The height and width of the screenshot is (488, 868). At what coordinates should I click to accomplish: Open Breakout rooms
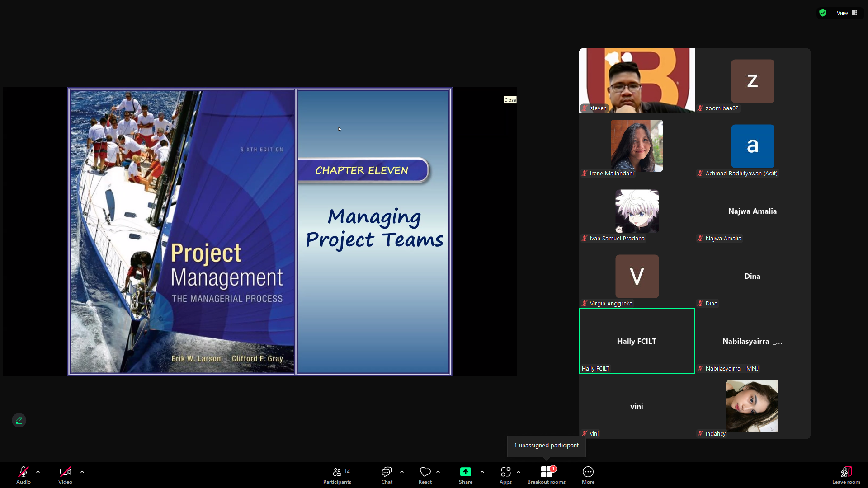547,476
